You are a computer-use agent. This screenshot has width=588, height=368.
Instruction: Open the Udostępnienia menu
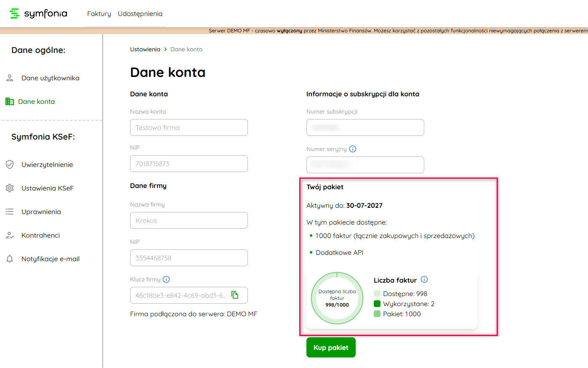click(140, 14)
